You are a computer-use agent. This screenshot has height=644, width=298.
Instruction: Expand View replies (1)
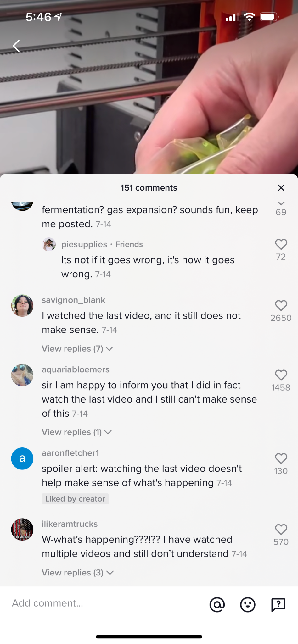click(x=76, y=432)
